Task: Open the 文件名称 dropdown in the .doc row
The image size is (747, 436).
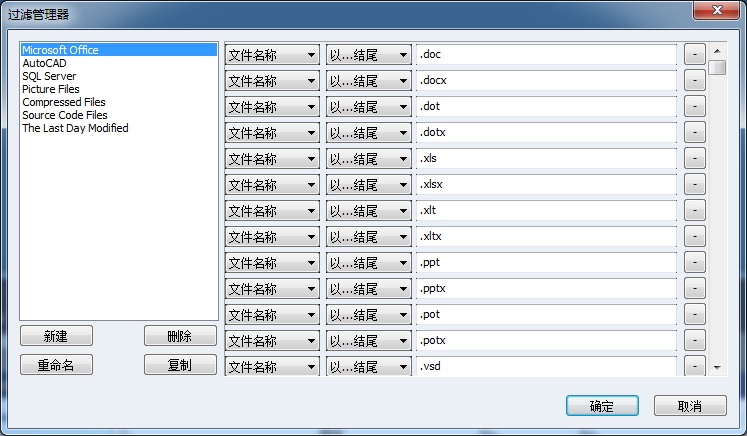Action: (x=272, y=55)
